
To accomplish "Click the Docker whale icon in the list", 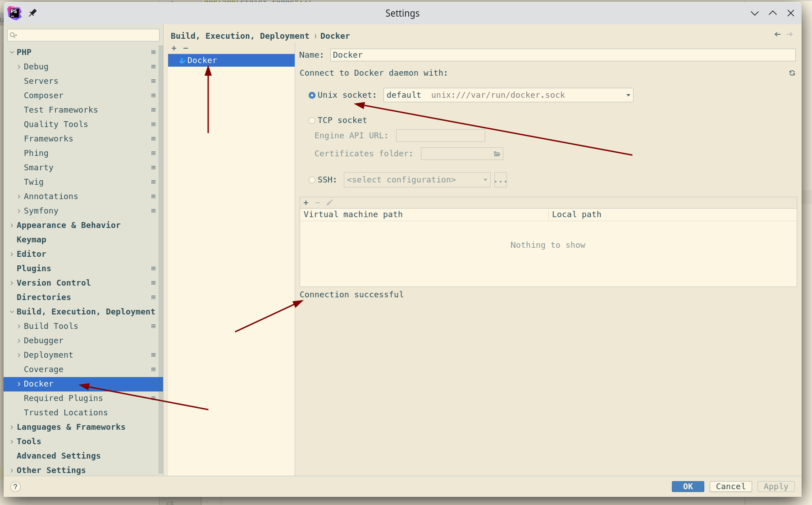I will (182, 60).
